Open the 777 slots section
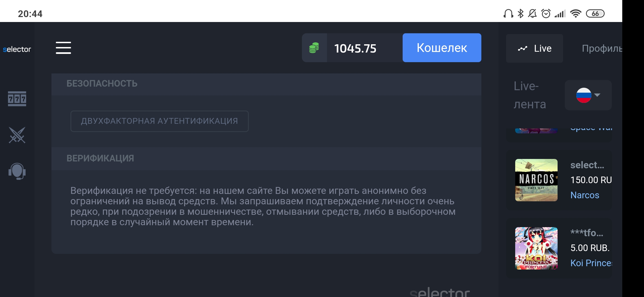The width and height of the screenshot is (644, 297). 17,99
